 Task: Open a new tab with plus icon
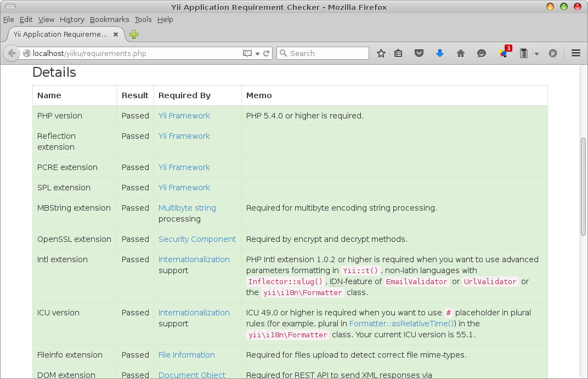[x=134, y=35]
